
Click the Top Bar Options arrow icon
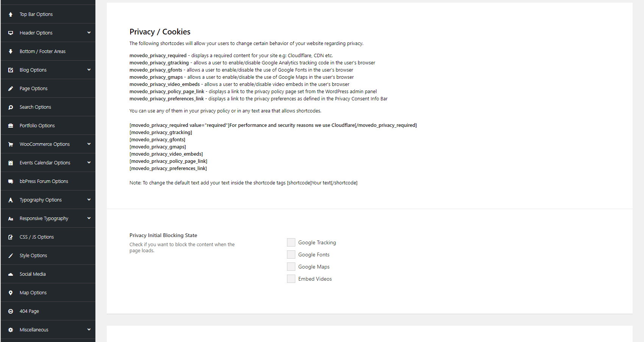tap(11, 14)
